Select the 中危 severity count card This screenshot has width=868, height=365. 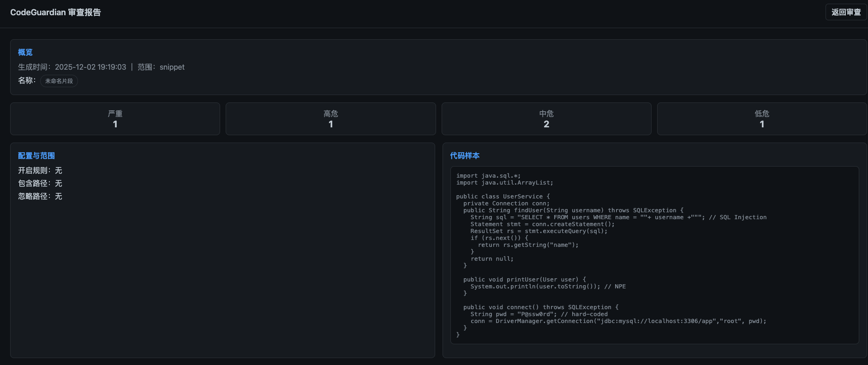(546, 119)
